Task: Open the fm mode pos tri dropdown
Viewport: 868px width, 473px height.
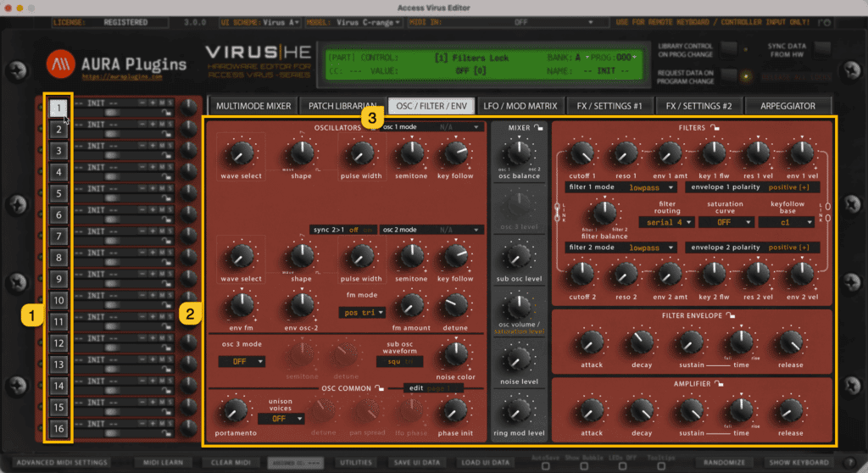Action: coord(362,313)
